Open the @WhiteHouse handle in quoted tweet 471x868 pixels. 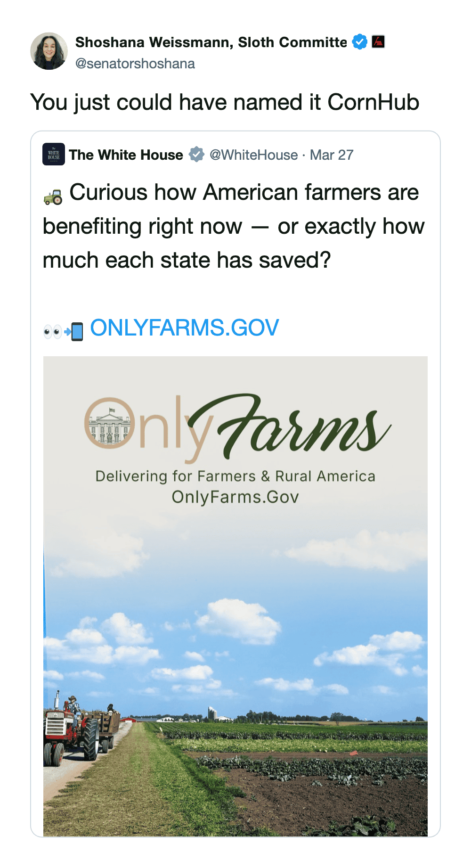[x=253, y=155]
